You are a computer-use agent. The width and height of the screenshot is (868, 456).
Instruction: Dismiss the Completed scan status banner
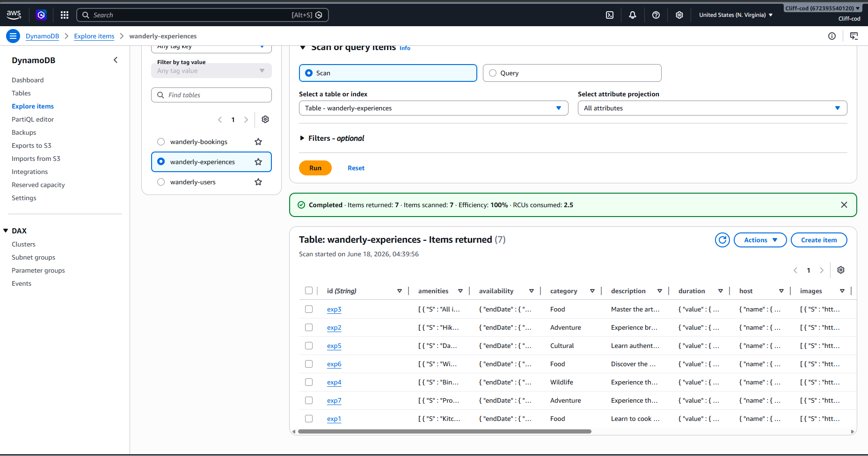coord(844,205)
